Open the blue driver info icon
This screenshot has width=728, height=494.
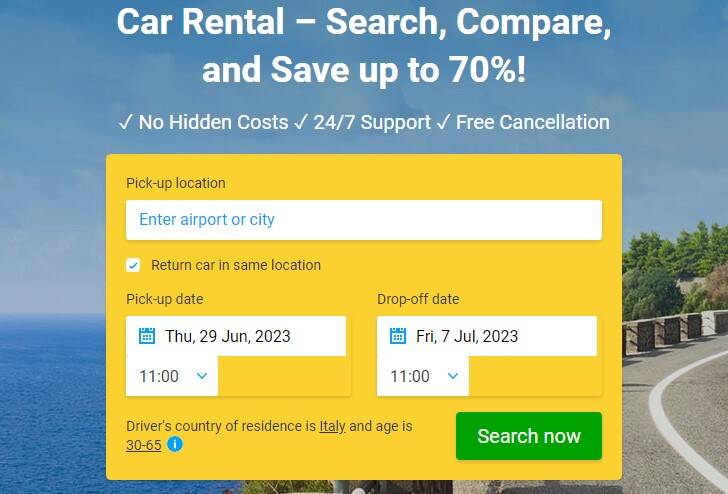click(175, 444)
